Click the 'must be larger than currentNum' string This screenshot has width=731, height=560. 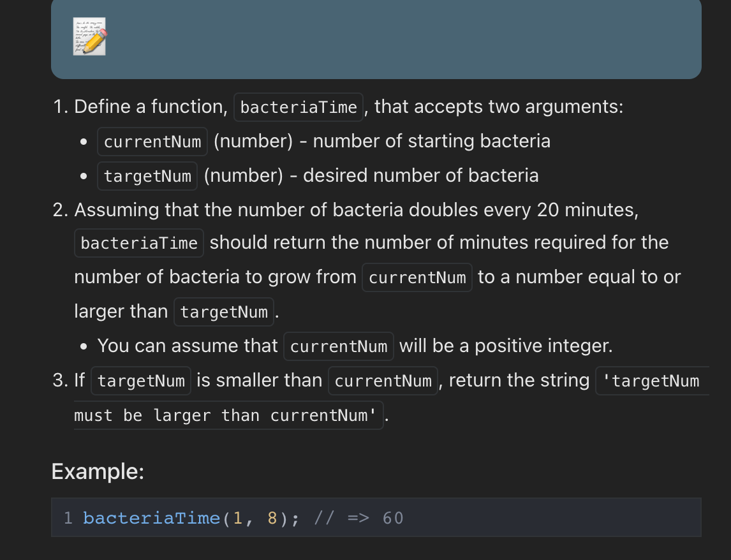[x=228, y=416]
